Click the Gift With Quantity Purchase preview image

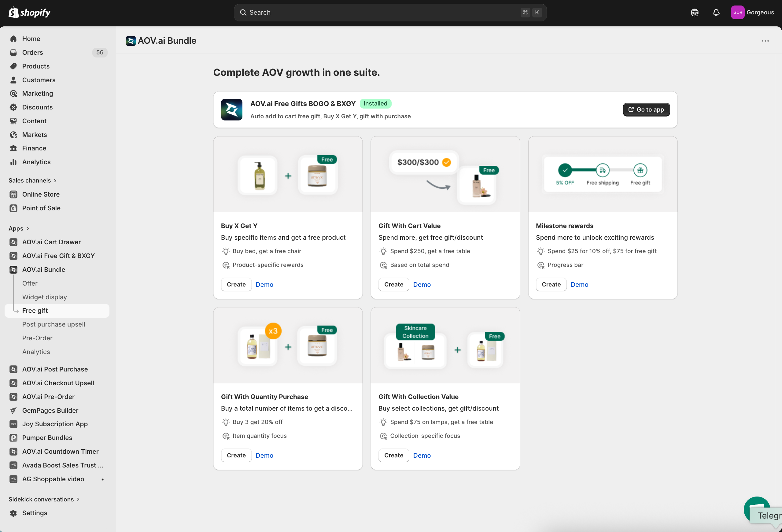(x=288, y=345)
